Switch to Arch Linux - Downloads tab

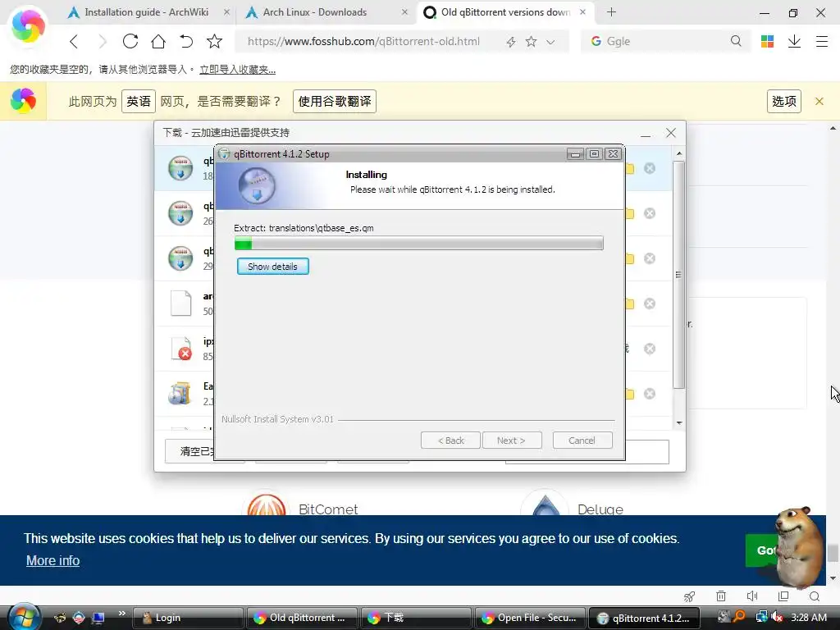pos(315,11)
